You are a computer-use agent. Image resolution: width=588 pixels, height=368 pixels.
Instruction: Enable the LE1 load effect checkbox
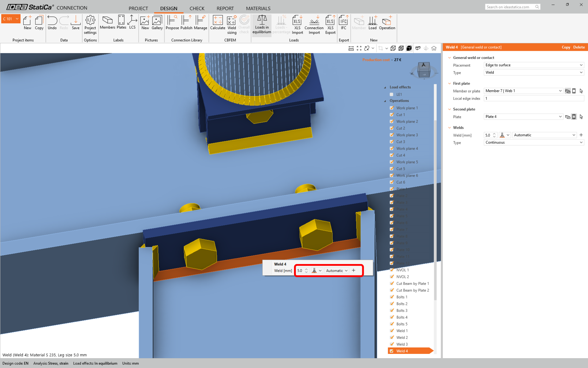click(391, 94)
